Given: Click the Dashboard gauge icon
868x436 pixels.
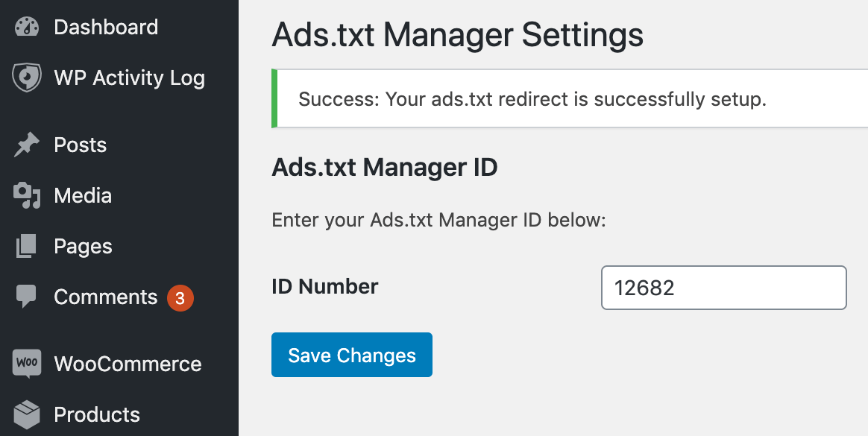Looking at the screenshot, I should coord(25,27).
